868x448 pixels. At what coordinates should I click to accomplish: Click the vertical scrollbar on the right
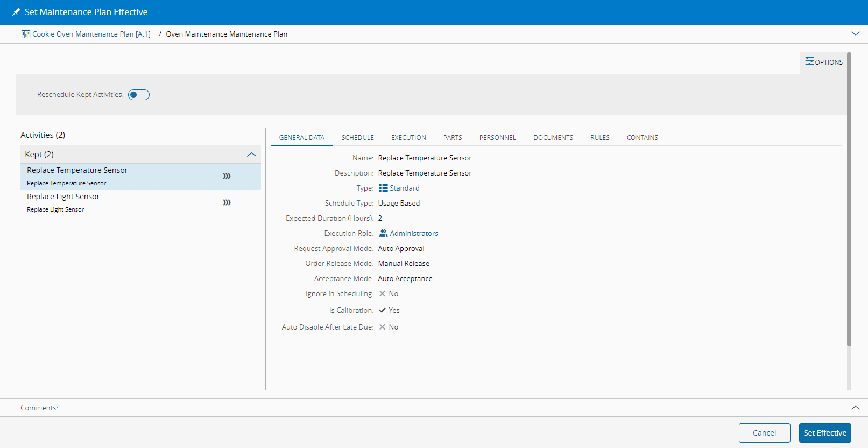[849, 199]
